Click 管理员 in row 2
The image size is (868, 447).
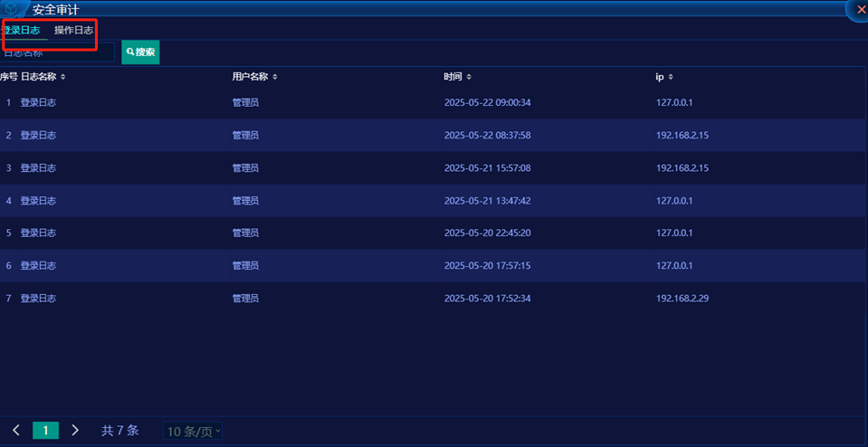(245, 135)
